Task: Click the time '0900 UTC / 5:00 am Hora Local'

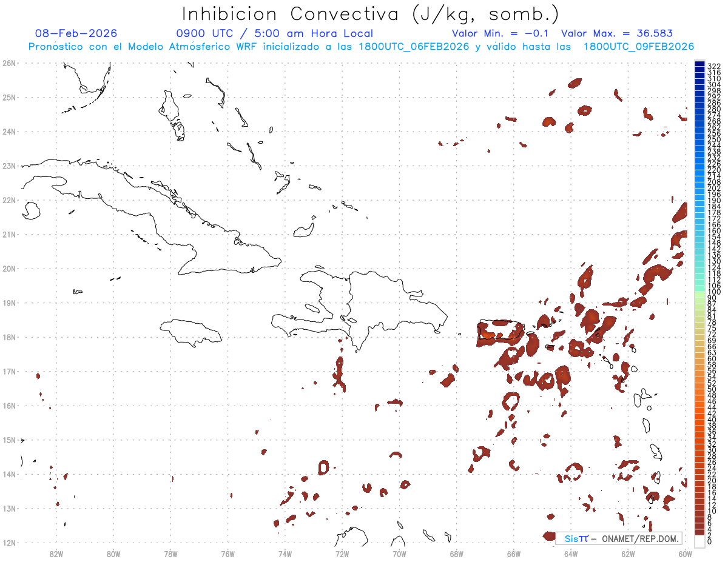Action: coord(274,33)
